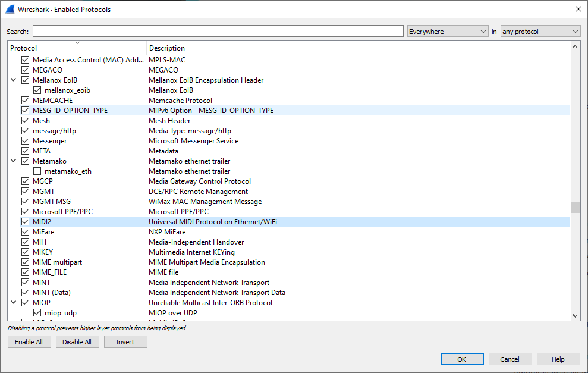Click the Cancel button
The width and height of the screenshot is (588, 373).
(510, 359)
